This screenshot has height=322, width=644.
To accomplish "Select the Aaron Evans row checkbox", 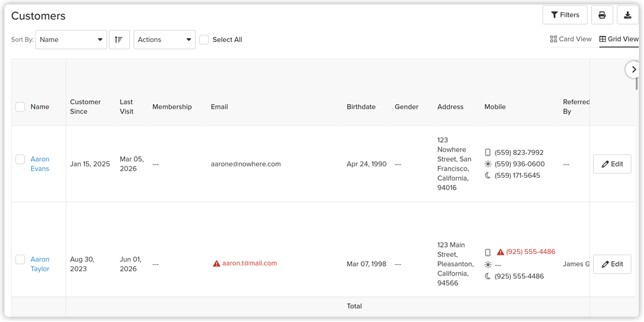I will (20, 159).
